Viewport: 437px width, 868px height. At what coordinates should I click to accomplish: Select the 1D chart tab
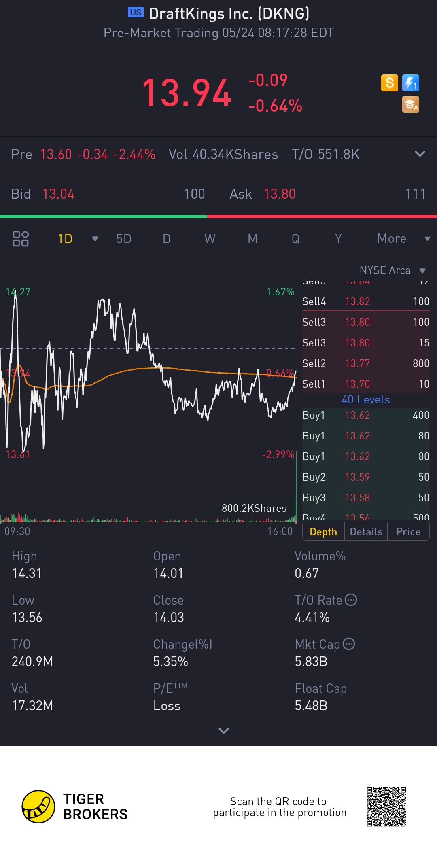coord(65,239)
